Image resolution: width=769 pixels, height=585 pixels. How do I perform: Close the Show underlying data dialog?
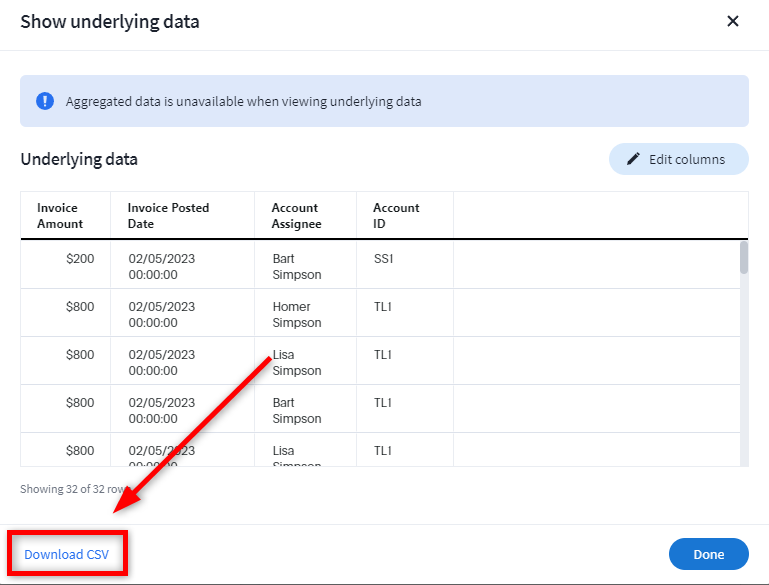[x=732, y=21]
